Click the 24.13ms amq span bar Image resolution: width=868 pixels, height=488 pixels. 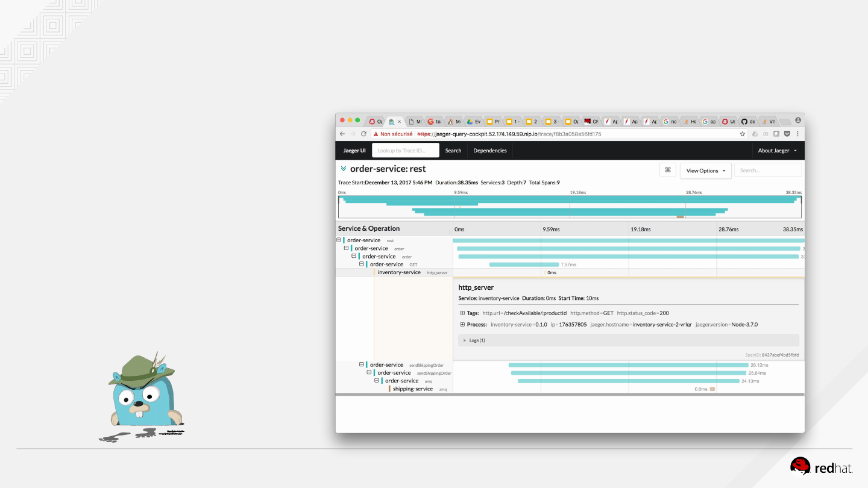pos(628,381)
